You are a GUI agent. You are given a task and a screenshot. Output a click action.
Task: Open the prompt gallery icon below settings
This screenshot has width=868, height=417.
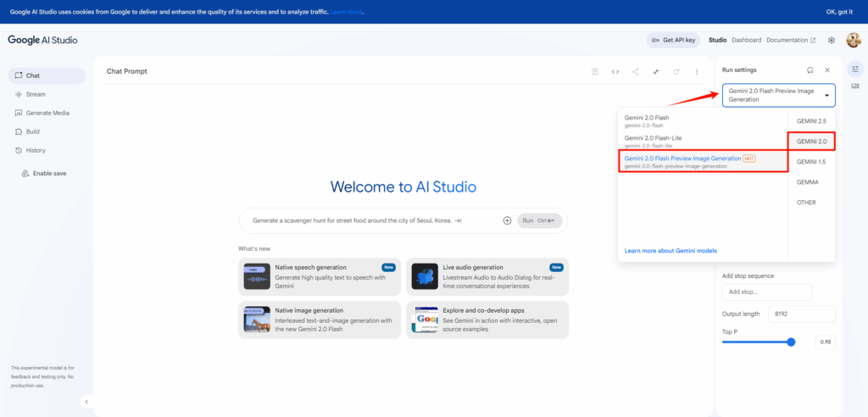[x=855, y=86]
